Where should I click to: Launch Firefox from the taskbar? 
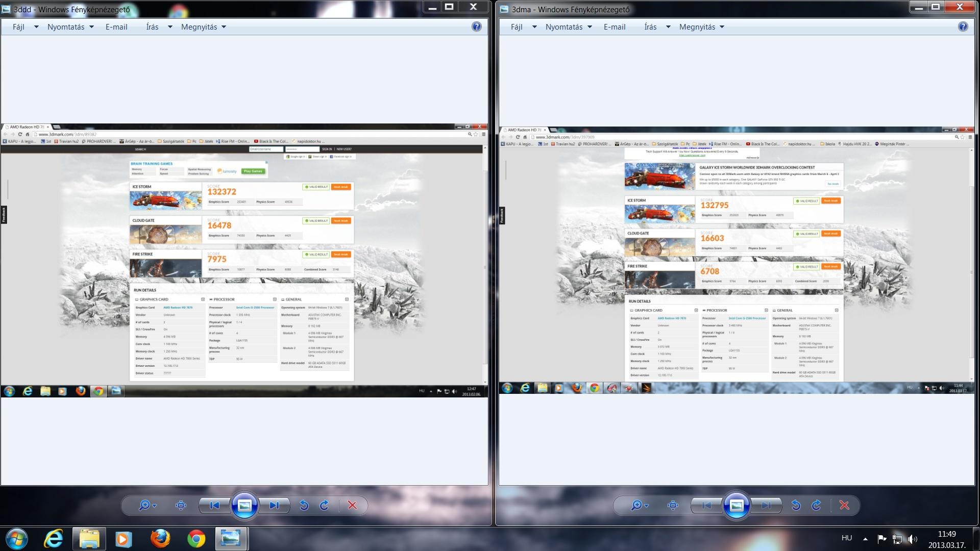coord(160,539)
